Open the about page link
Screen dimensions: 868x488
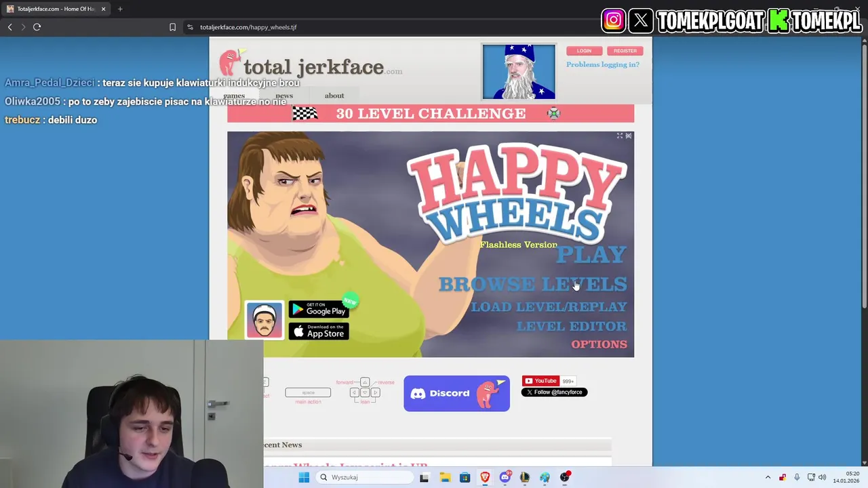coord(334,96)
